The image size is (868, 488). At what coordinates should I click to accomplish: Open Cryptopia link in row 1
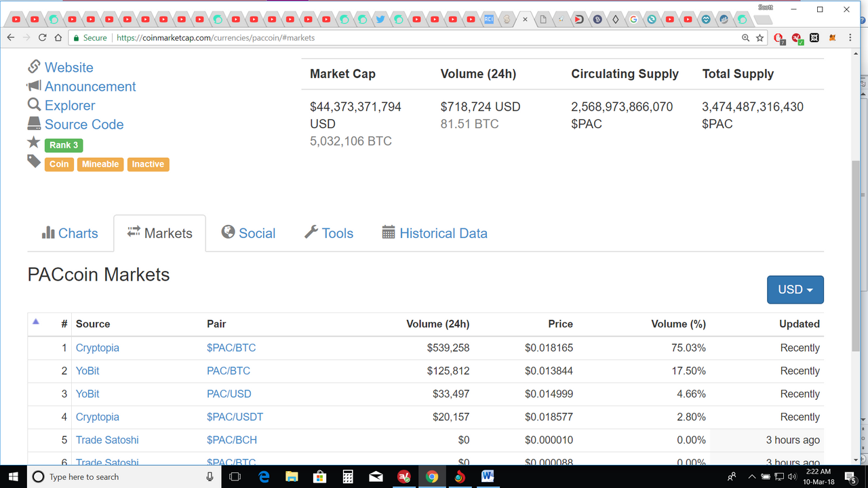tap(98, 348)
